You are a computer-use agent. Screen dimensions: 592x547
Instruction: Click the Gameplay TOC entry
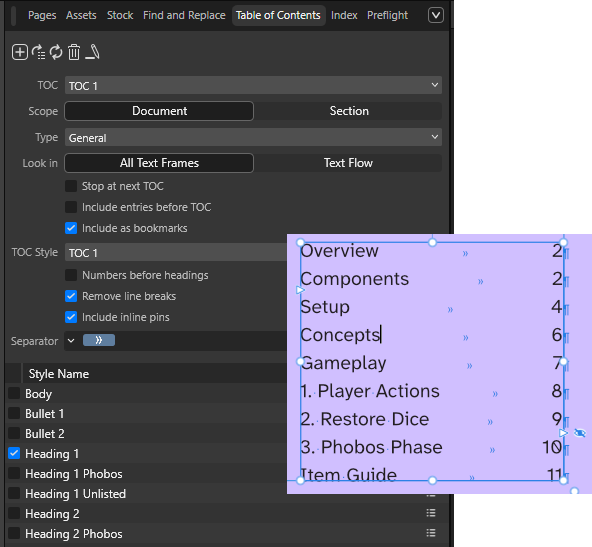coord(344,363)
